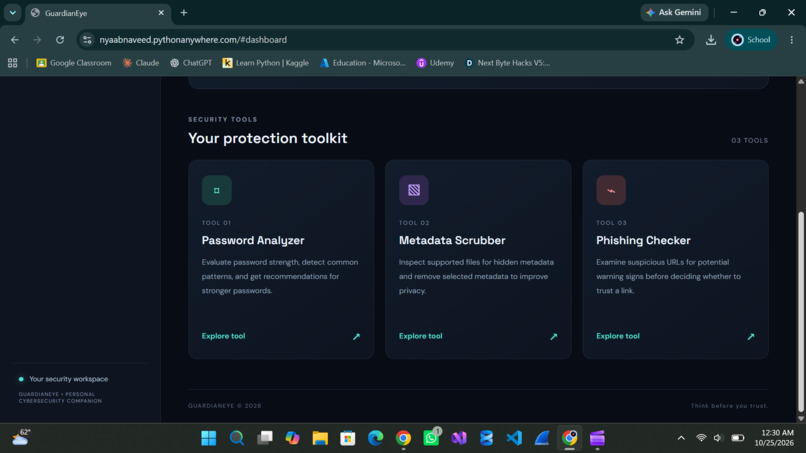Screen dimensions: 806x453
Task: Open Learn Python Kaggle bookmark
Action: tap(266, 63)
